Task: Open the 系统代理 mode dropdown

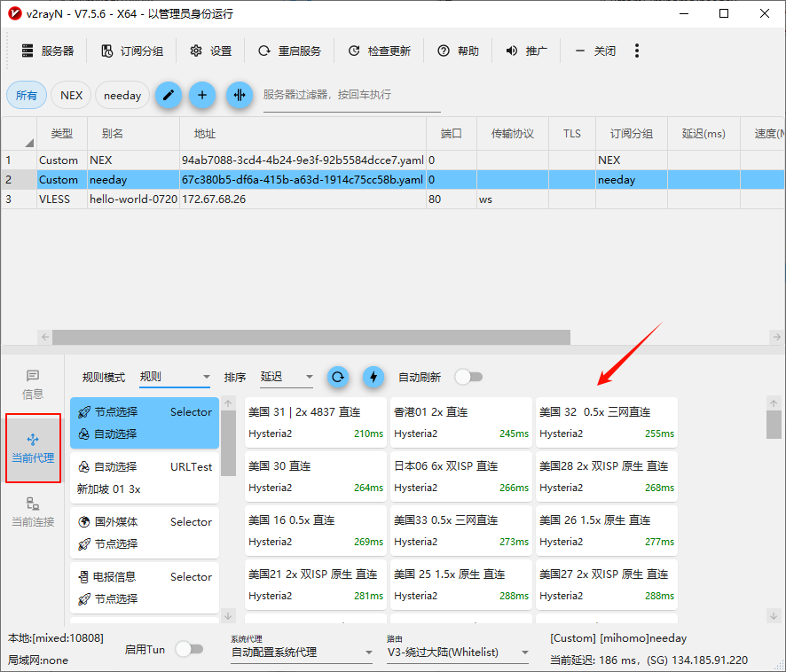Action: pos(302,652)
